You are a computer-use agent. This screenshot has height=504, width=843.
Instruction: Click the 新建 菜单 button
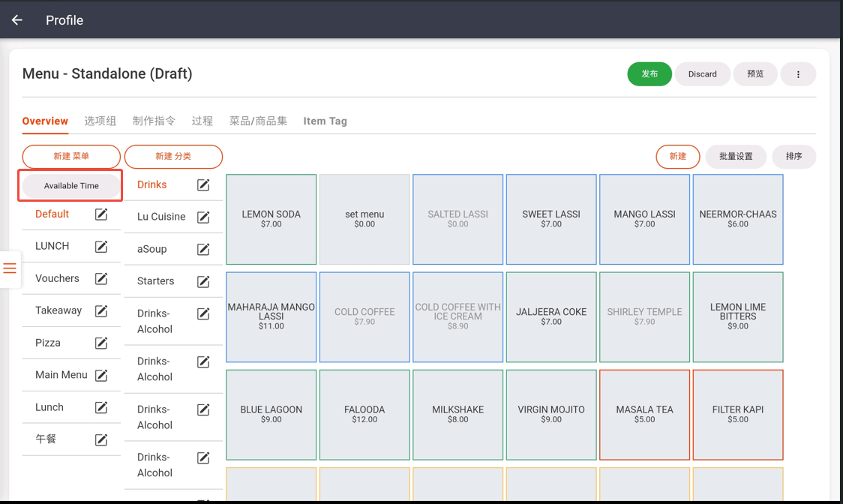[x=71, y=157]
